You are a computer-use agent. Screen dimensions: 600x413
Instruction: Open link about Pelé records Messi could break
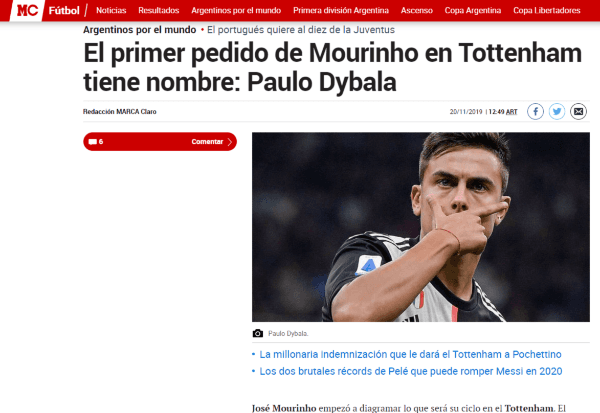[x=411, y=371]
